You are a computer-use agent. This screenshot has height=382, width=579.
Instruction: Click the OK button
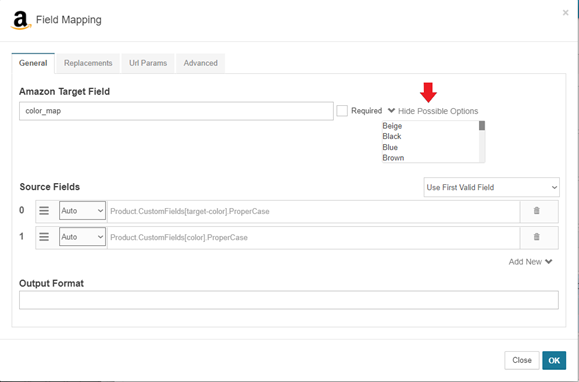pyautogui.click(x=554, y=360)
